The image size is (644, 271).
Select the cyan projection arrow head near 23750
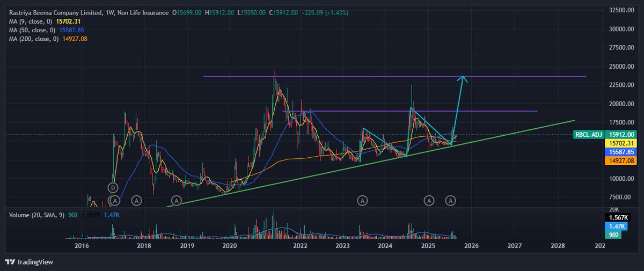point(463,78)
